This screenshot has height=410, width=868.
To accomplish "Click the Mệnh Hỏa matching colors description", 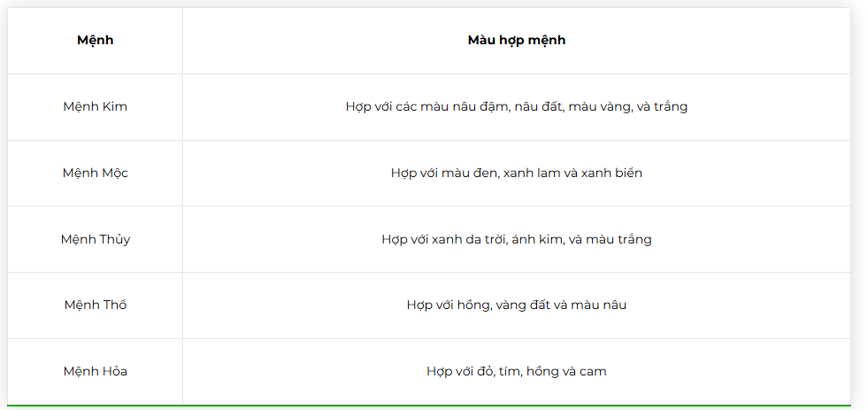I will coord(516,372).
